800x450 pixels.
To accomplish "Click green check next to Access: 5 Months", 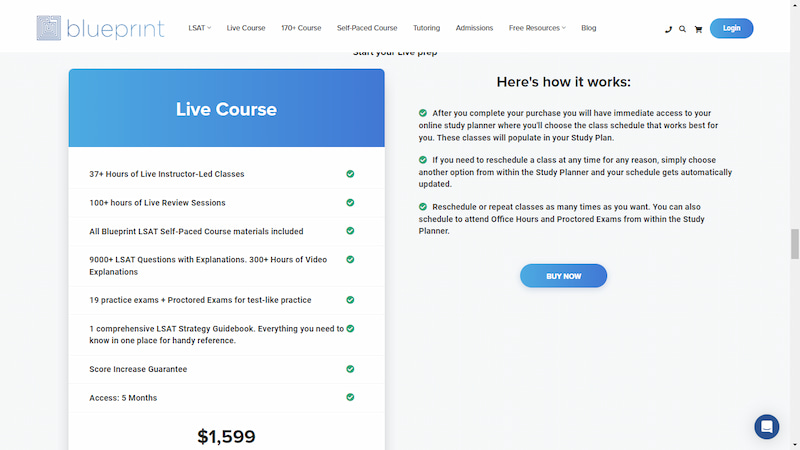I will click(350, 397).
